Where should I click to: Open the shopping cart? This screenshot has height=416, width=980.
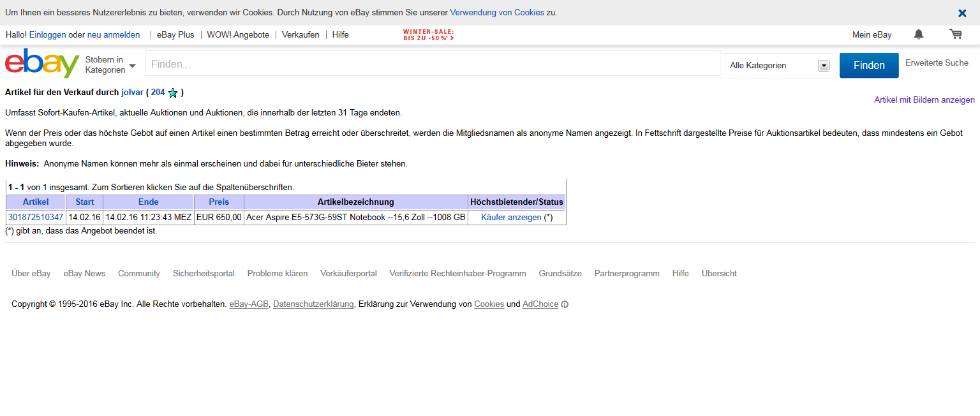click(x=956, y=34)
